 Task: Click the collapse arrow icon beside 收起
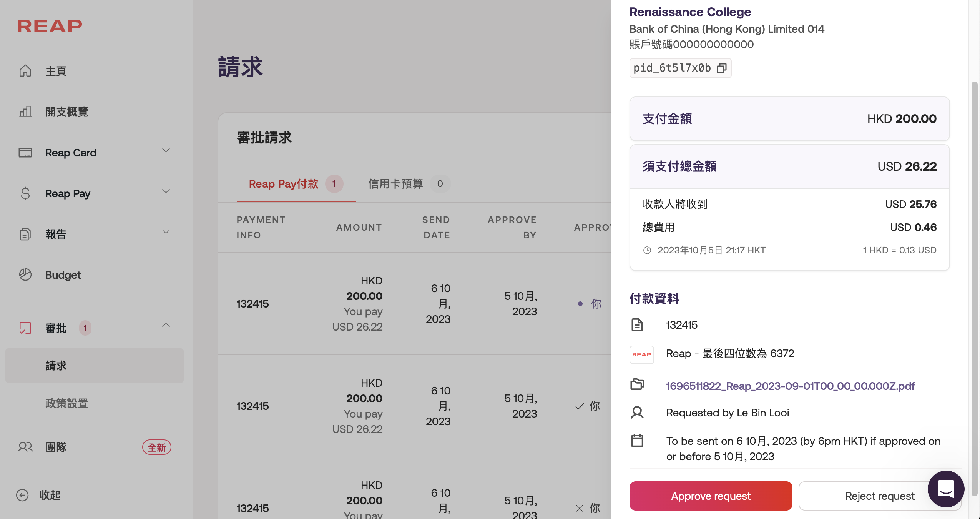(x=22, y=495)
